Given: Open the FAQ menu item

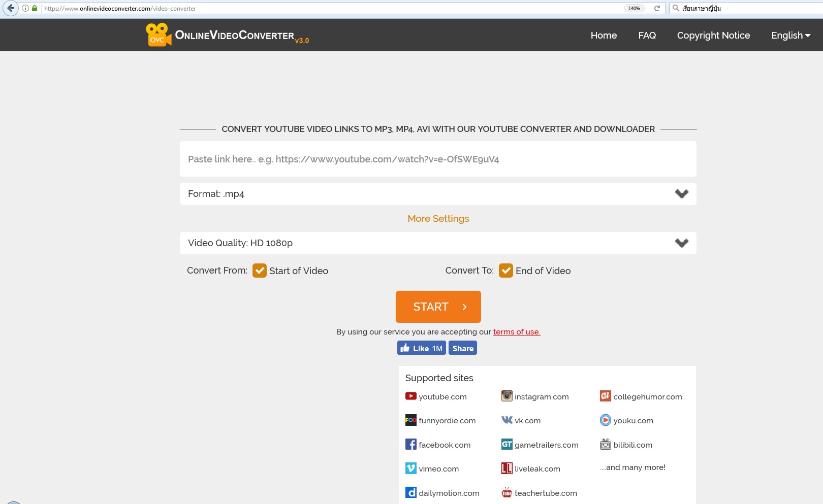Looking at the screenshot, I should click(x=647, y=36).
